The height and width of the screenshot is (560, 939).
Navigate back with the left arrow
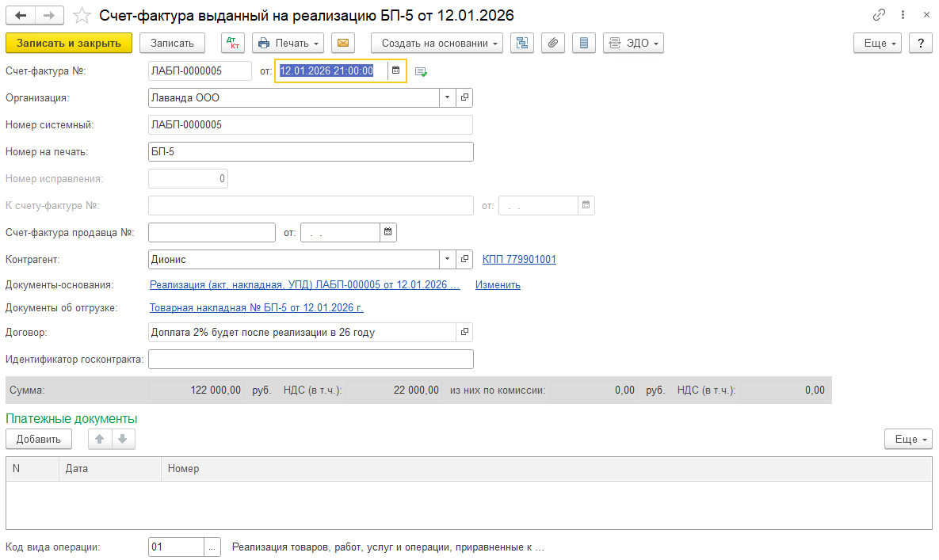pos(21,14)
